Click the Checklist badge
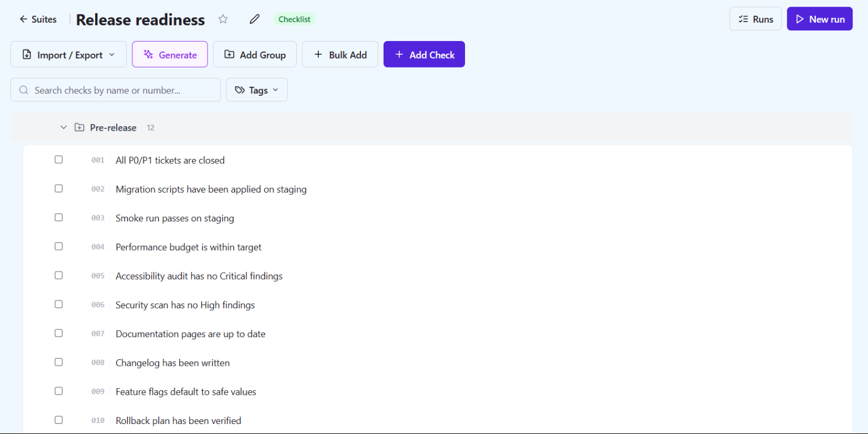Screen dimensions: 868x434 click(294, 19)
